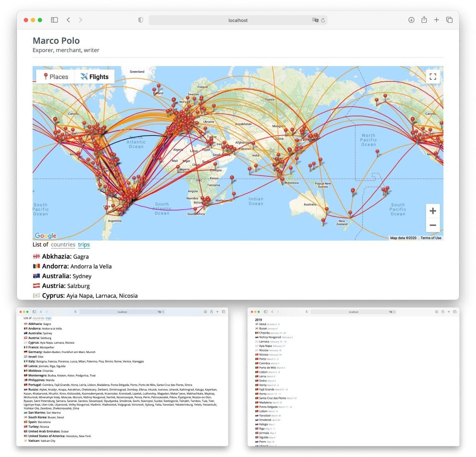This screenshot has width=476, height=457.
Task: Open the Terms of Use link on the map
Action: pyautogui.click(x=431, y=238)
